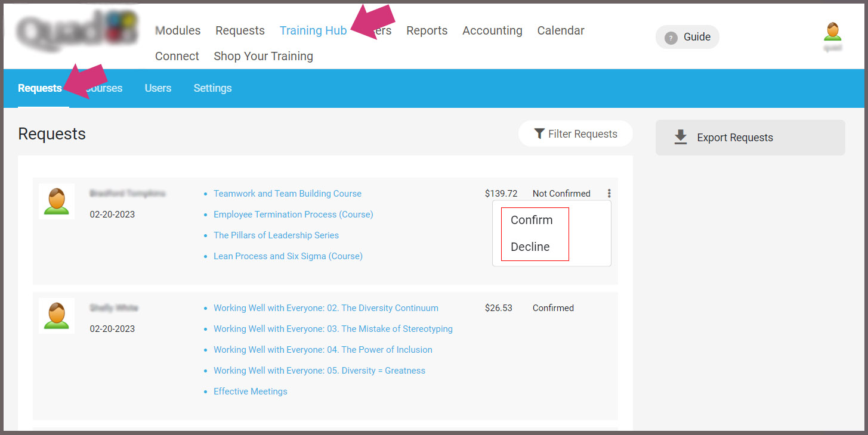Image resolution: width=868 pixels, height=435 pixels.
Task: Open the Connect navigation item
Action: pyautogui.click(x=177, y=56)
